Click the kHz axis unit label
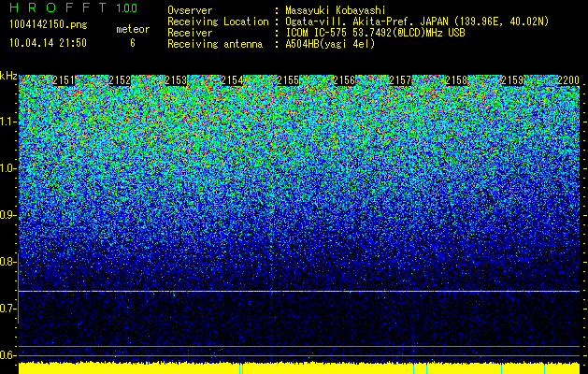The image size is (588, 374). pyautogui.click(x=8, y=76)
